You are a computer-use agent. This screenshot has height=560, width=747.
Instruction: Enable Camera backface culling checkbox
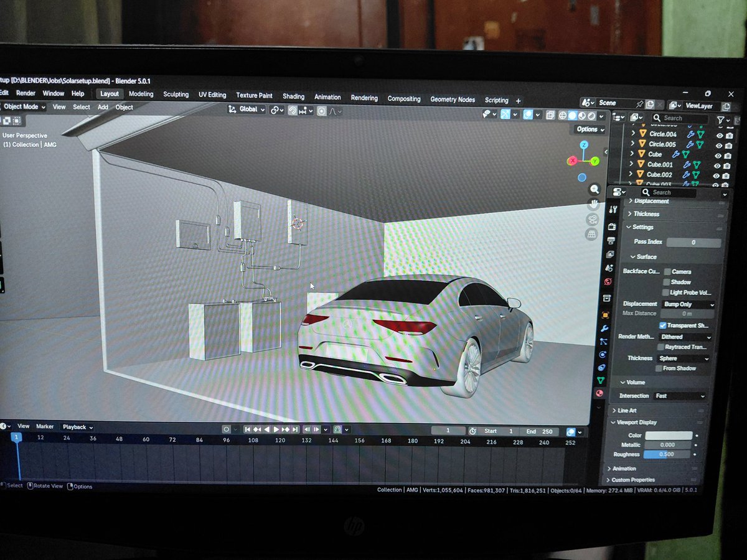coord(667,272)
